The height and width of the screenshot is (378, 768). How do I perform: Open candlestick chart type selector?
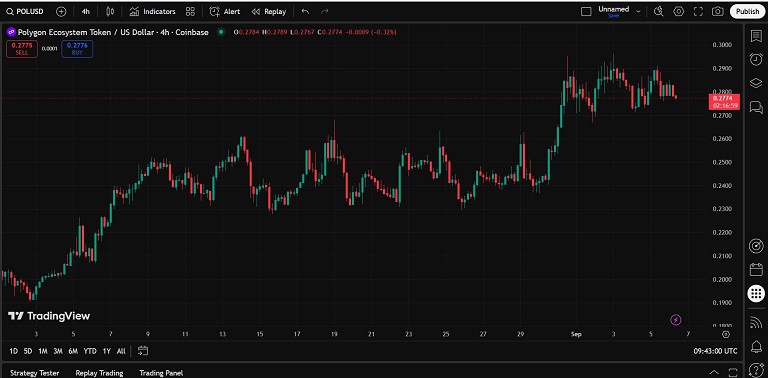pos(110,11)
